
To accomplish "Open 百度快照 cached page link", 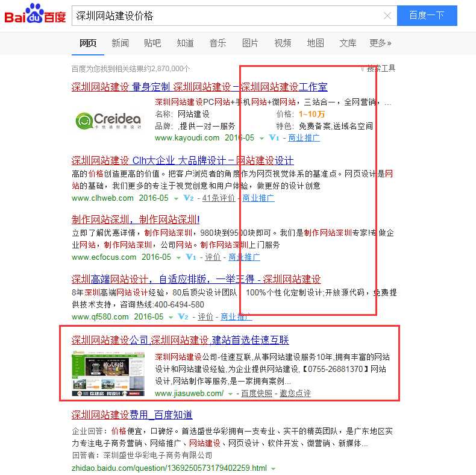I will coord(257,394).
